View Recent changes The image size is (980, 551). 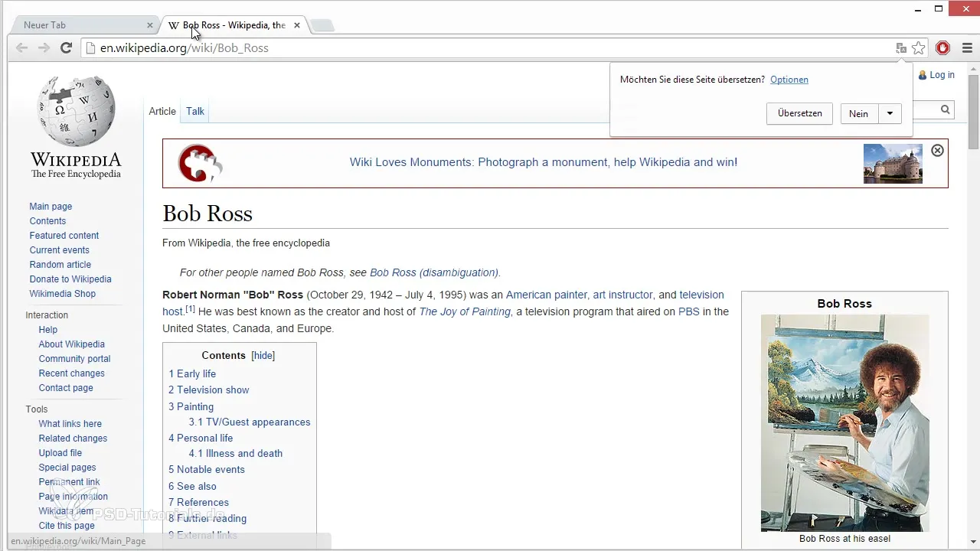pyautogui.click(x=72, y=373)
